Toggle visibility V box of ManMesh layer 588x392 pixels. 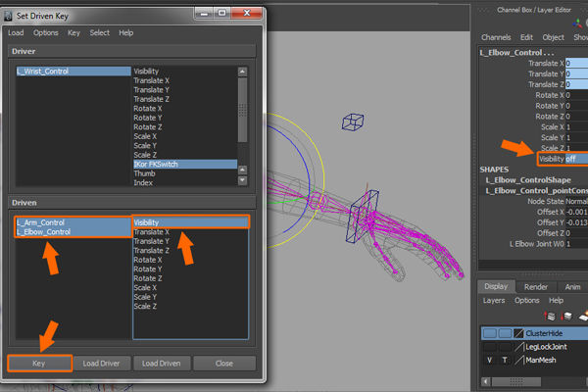click(489, 360)
